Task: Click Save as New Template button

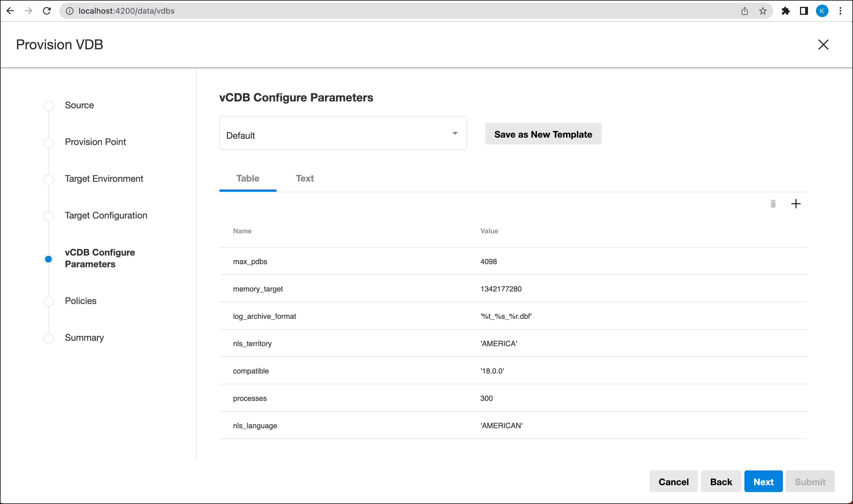Action: [543, 134]
